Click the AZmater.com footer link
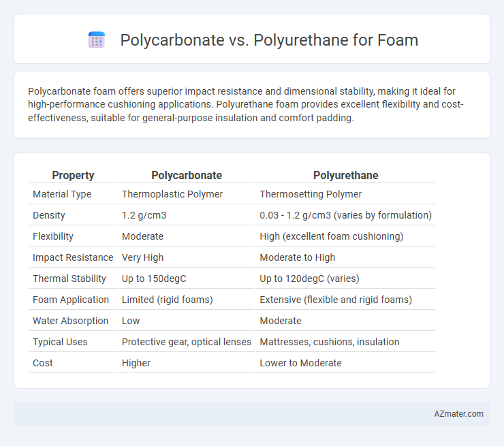Image resolution: width=504 pixels, height=446 pixels. coord(458,414)
